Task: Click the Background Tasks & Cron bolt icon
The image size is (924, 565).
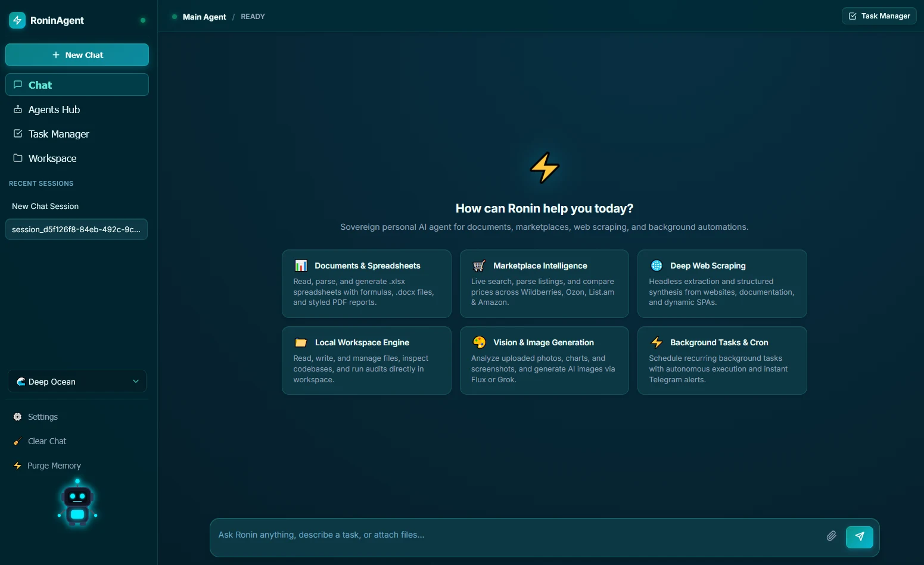Action: point(657,342)
